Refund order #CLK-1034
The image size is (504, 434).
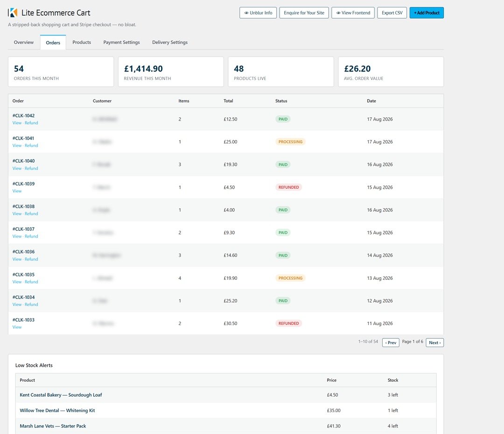point(31,304)
